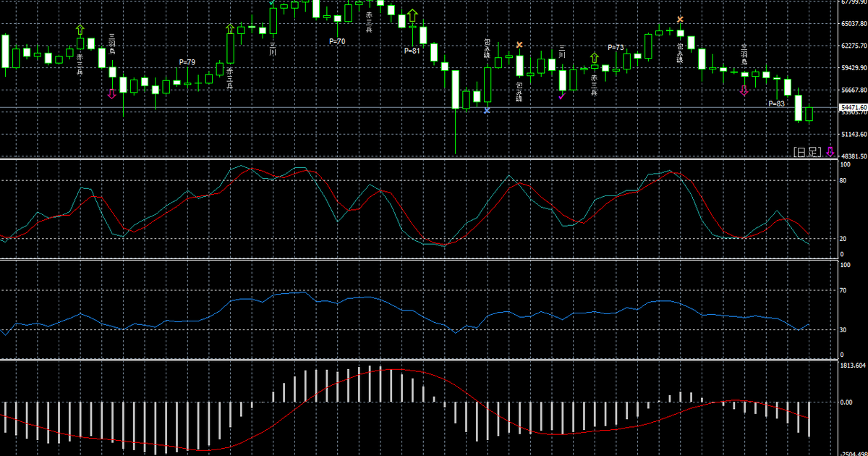
Task: Click the current price tag 54471.60
Action: click(x=853, y=107)
